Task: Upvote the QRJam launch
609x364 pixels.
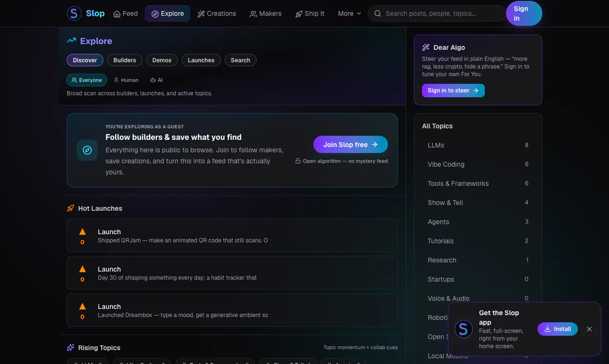Action: 82,236
